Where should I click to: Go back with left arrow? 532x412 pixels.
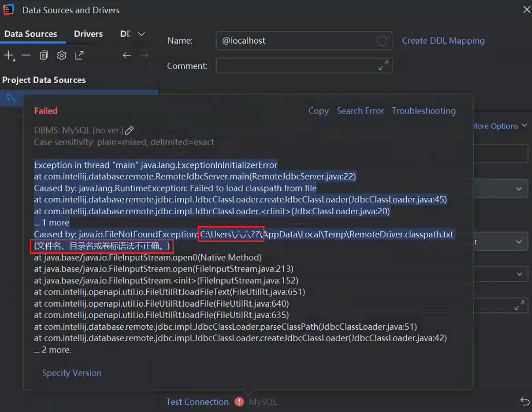pyautogui.click(x=127, y=55)
